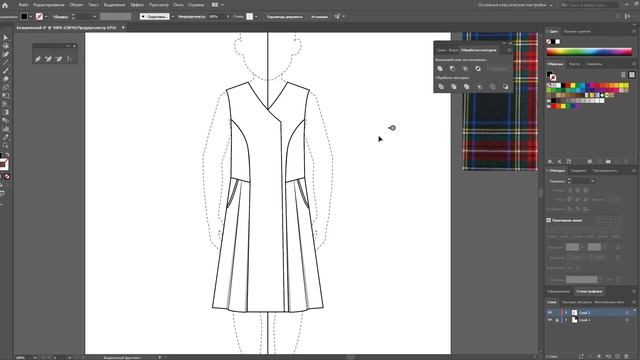This screenshot has width=640, height=360.
Task: Open the Swatch Libraries menu icon
Action: tap(550, 162)
